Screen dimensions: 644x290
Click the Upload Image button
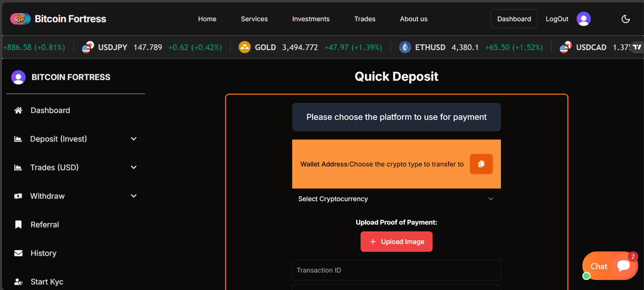click(x=396, y=242)
